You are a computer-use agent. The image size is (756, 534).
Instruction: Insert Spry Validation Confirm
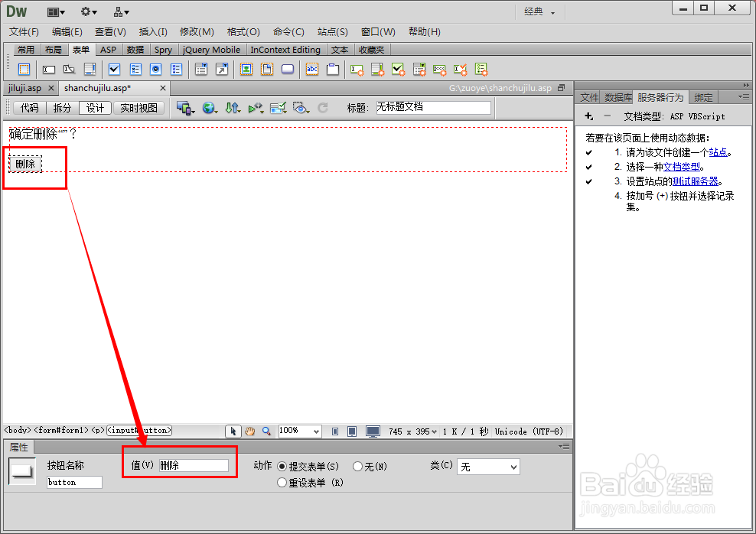click(x=461, y=70)
